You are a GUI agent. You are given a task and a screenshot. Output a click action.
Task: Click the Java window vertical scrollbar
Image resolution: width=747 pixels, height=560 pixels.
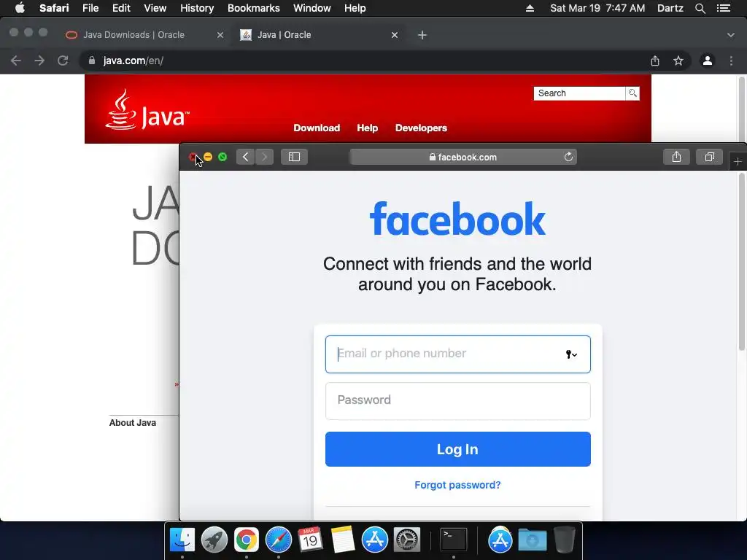[x=742, y=109]
